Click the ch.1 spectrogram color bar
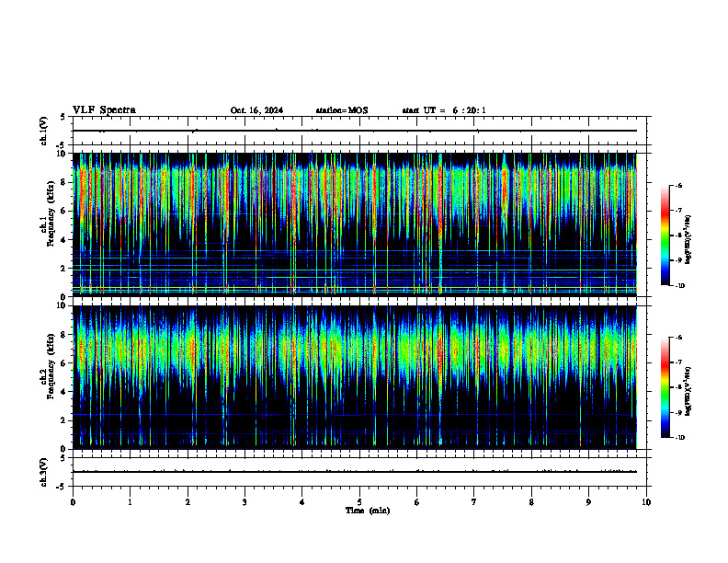The image size is (728, 563). [665, 236]
